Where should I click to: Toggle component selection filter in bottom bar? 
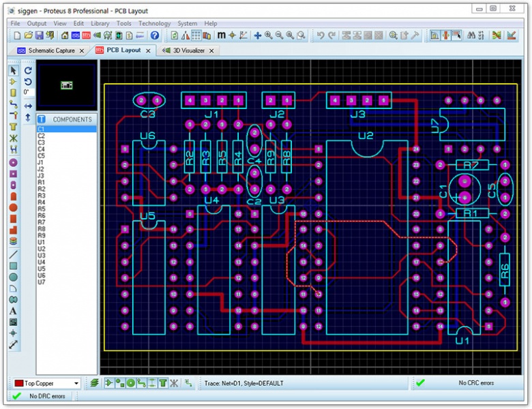(109, 383)
